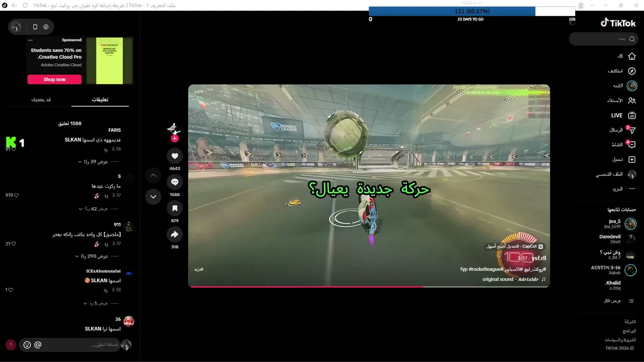Like the comment by 911 with its heart

tap(14, 243)
